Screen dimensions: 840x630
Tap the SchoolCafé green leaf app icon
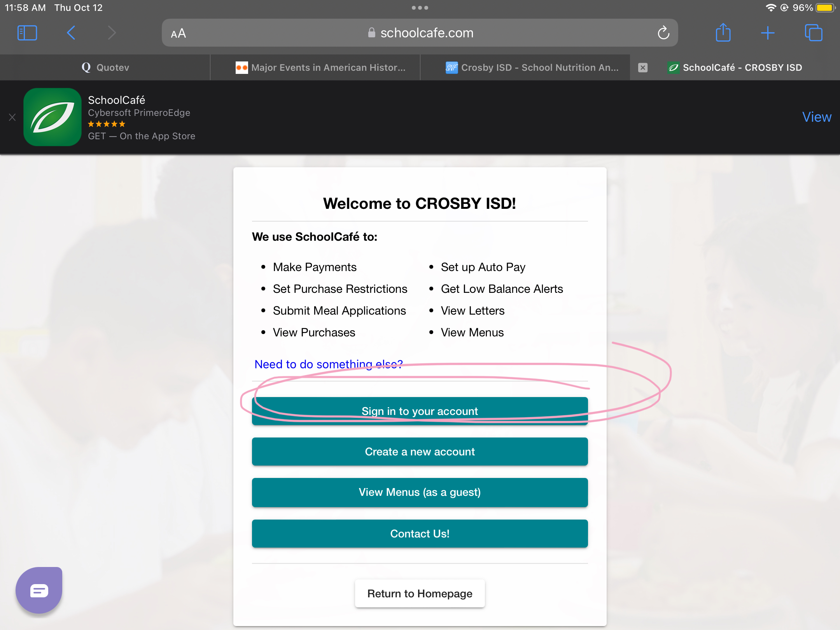tap(52, 117)
